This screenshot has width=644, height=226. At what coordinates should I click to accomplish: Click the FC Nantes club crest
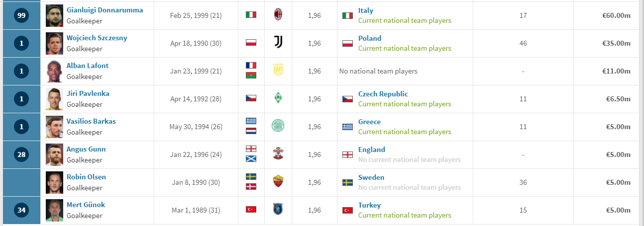(x=278, y=71)
